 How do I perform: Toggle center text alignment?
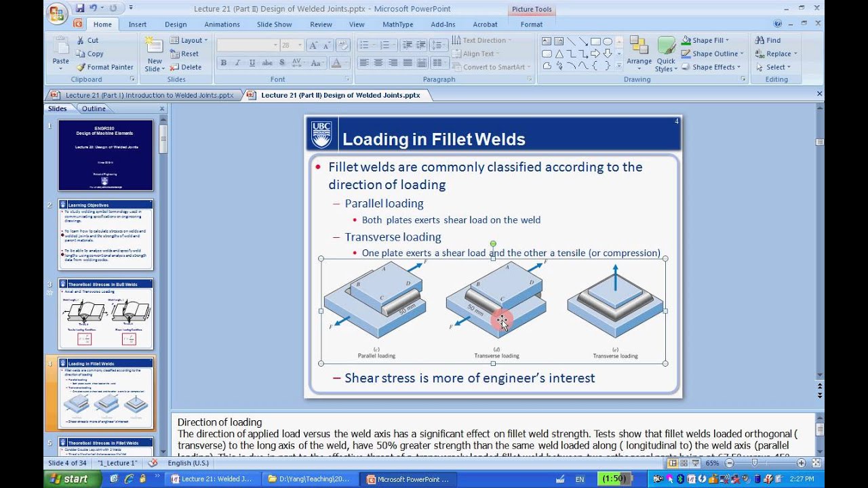378,62
